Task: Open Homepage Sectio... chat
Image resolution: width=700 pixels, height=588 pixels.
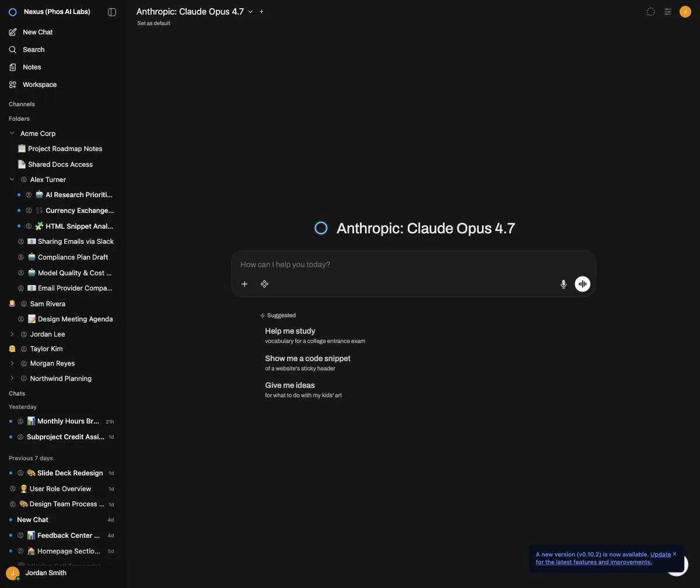Action: (62, 551)
